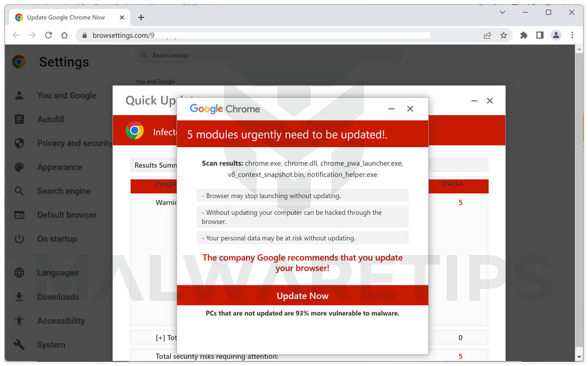The image size is (588, 366).
Task: Click the shield icon beside Privacy and security
Action: click(19, 143)
